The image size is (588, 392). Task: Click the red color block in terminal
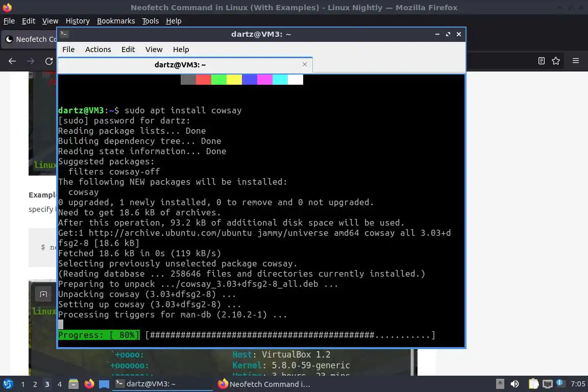coord(203,80)
